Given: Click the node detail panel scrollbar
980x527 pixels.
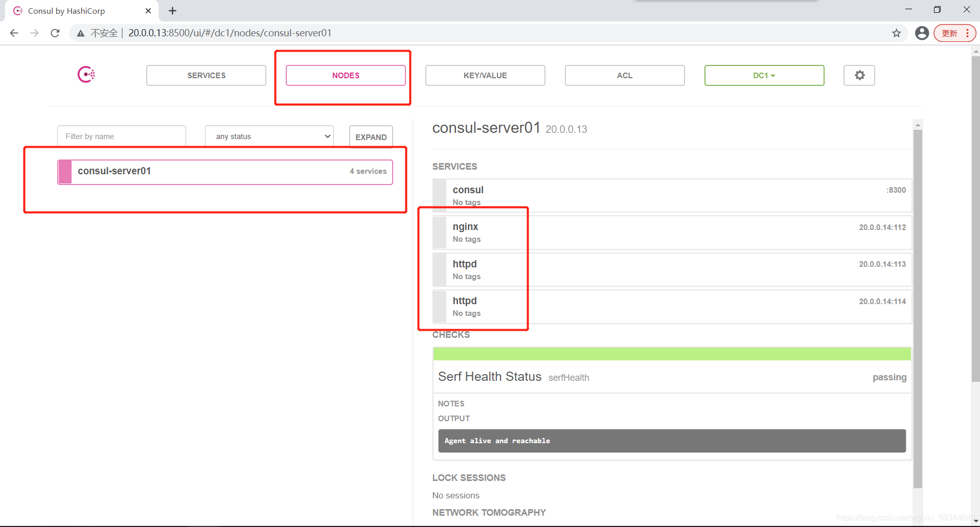Looking at the screenshot, I should [x=918, y=309].
